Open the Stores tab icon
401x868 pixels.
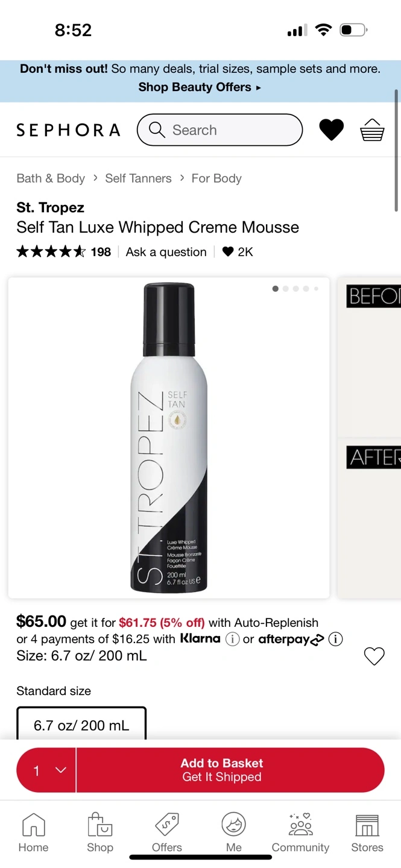tap(367, 825)
